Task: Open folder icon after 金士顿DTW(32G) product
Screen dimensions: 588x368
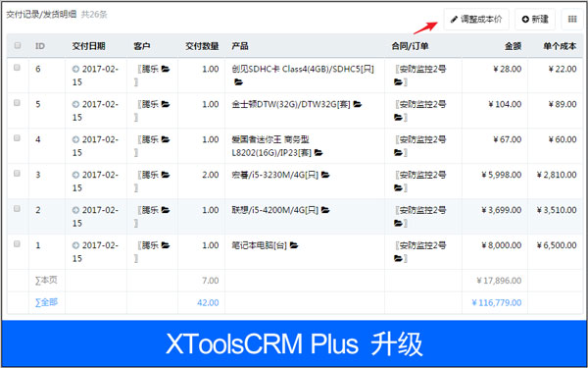Action: coord(358,104)
